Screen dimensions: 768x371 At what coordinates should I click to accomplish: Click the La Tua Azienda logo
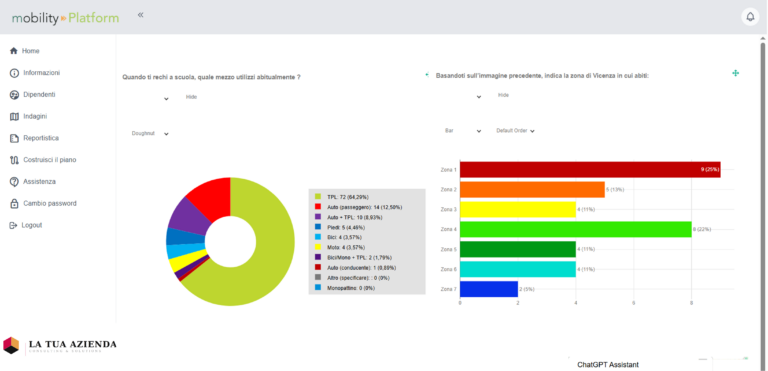pyautogui.click(x=60, y=345)
